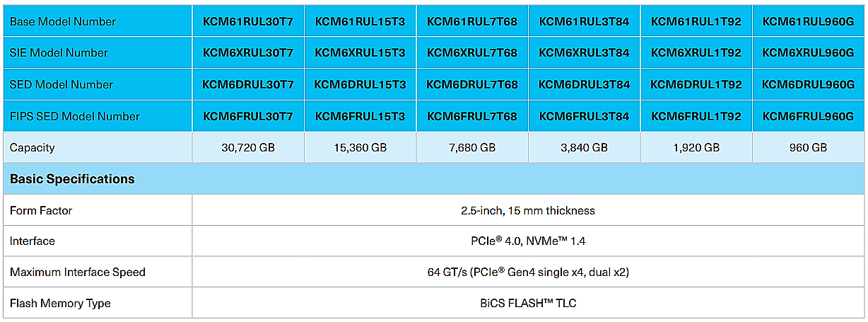This screenshot has height=322, width=868.
Task: Click the Capacity row label
Action: tap(32, 148)
